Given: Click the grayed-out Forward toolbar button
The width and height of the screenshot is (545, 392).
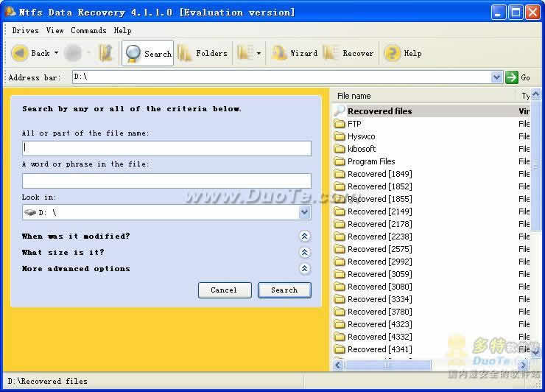Looking at the screenshot, I should click(x=73, y=53).
